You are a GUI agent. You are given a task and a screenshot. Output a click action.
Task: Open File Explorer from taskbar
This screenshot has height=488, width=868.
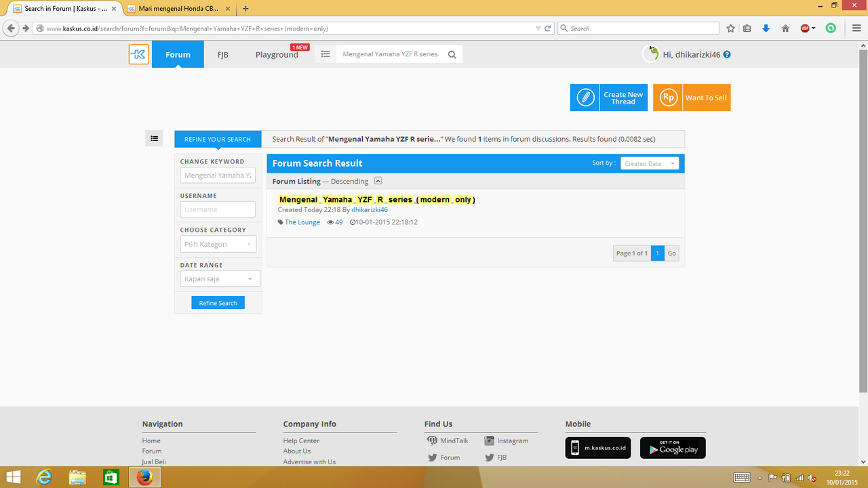[x=77, y=477]
